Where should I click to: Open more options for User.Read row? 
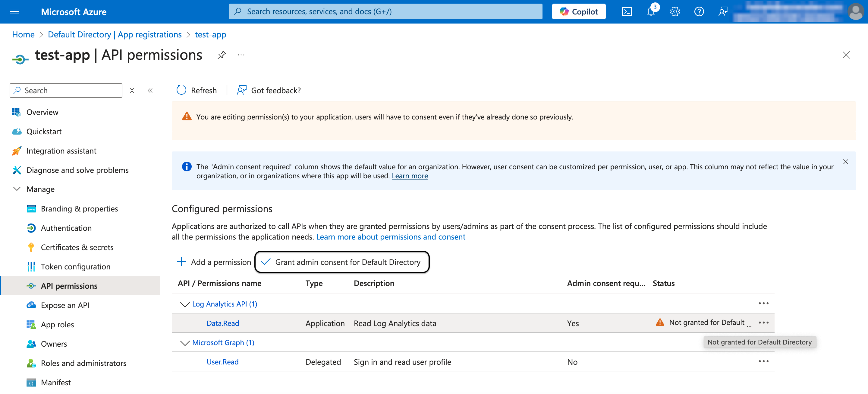(x=763, y=361)
